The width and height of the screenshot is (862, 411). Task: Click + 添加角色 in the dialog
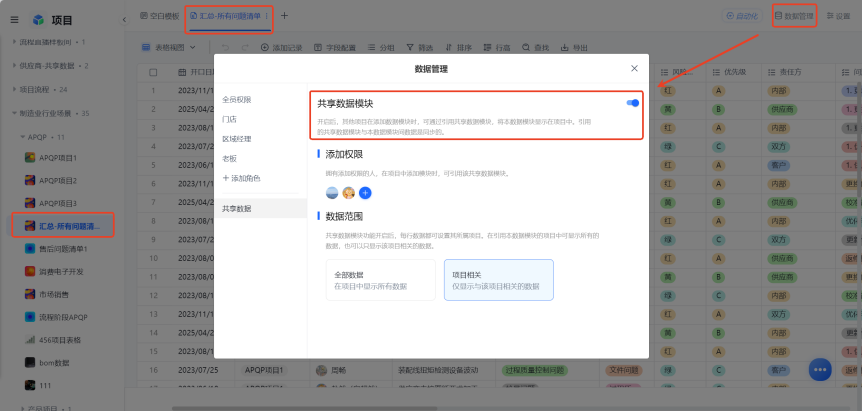(x=241, y=179)
